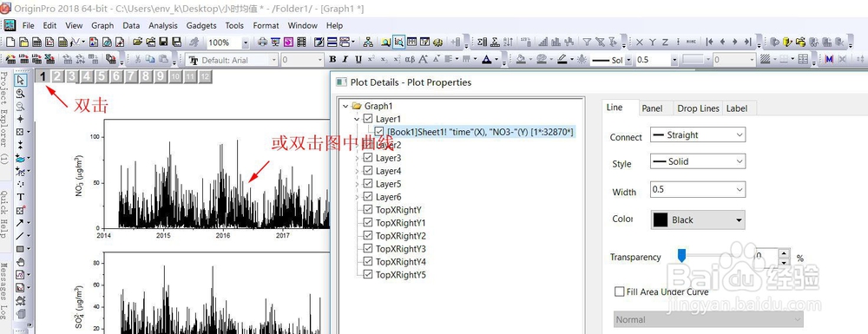Insert Greek letters with αβ icon
Image resolution: width=868 pixels, height=334 pixels.
point(410,60)
